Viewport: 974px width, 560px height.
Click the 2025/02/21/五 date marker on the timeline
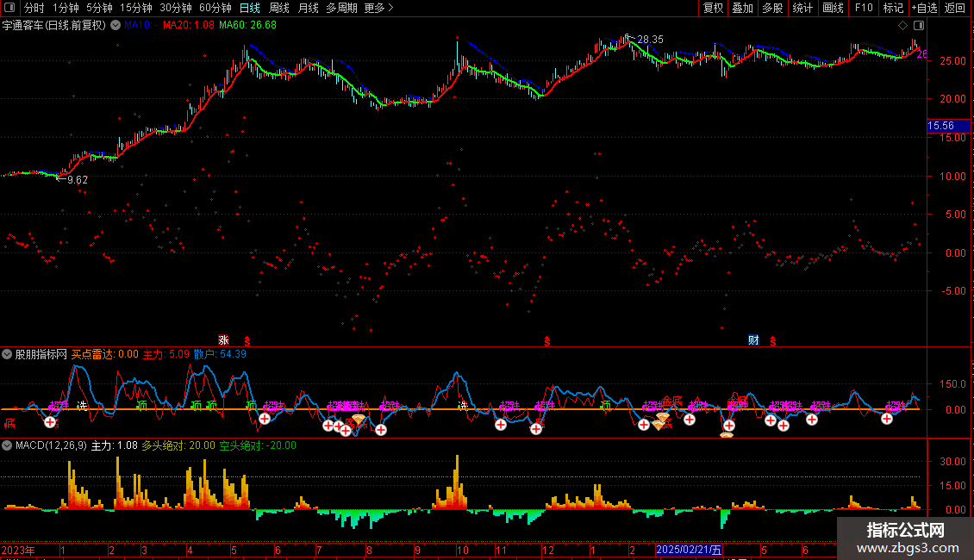(689, 550)
